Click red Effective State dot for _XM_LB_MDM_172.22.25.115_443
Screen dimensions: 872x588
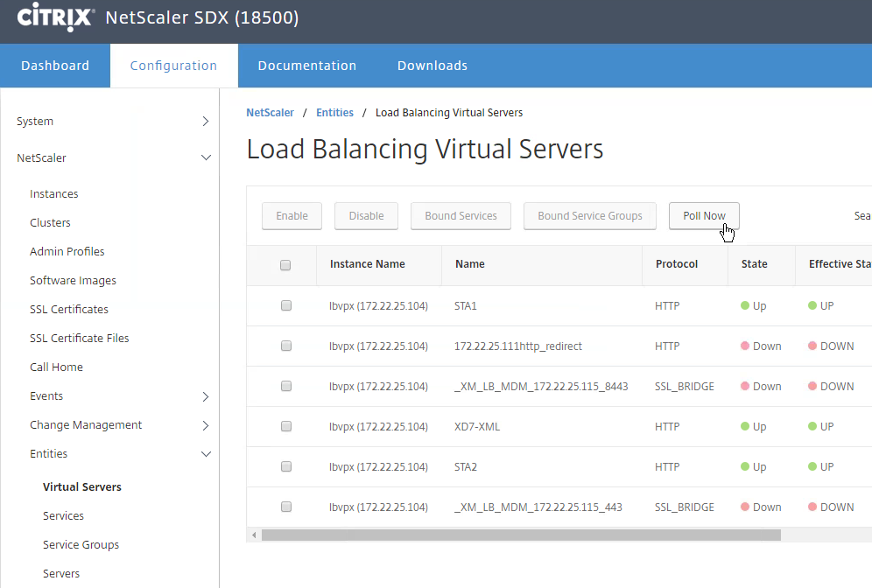(812, 507)
